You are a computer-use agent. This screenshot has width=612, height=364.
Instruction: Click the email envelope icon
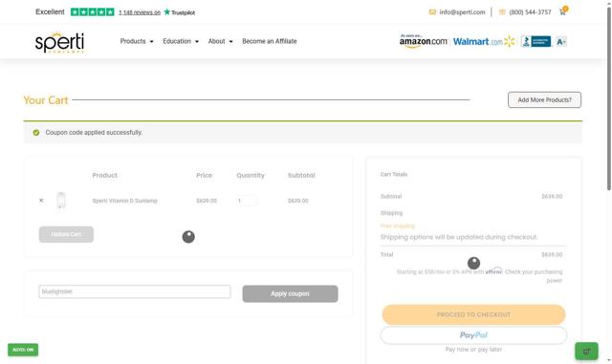(x=432, y=12)
